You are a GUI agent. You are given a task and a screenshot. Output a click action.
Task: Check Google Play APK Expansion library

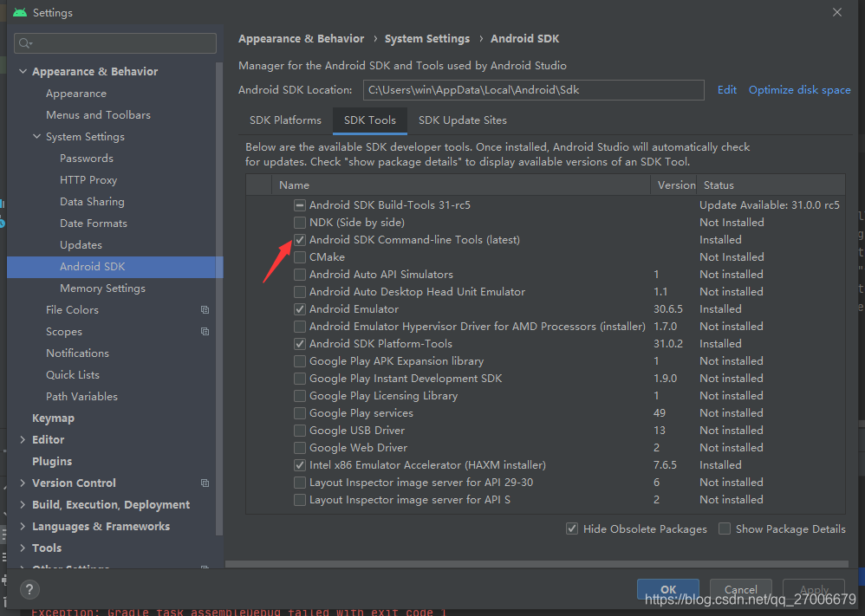tap(300, 361)
